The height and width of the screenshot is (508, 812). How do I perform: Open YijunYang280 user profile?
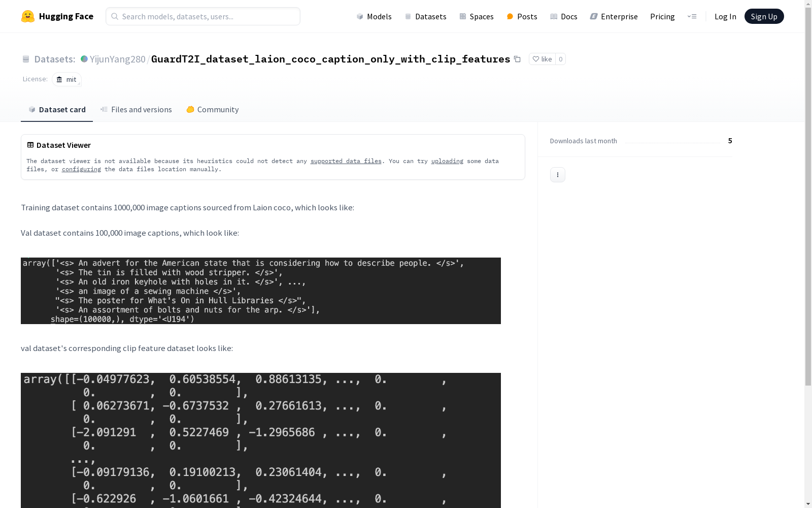point(117,59)
